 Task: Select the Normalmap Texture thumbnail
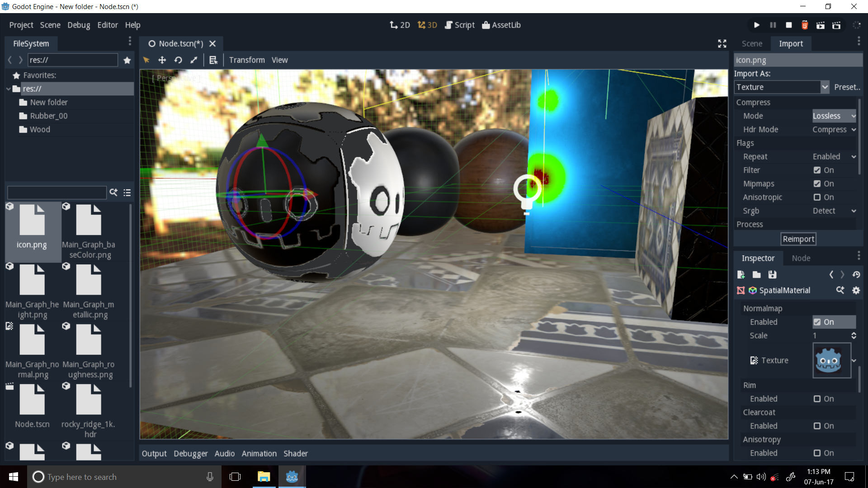(x=831, y=360)
